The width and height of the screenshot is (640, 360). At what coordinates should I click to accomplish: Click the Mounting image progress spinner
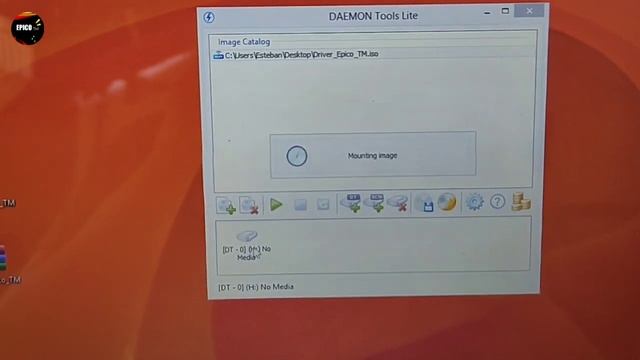(x=297, y=156)
